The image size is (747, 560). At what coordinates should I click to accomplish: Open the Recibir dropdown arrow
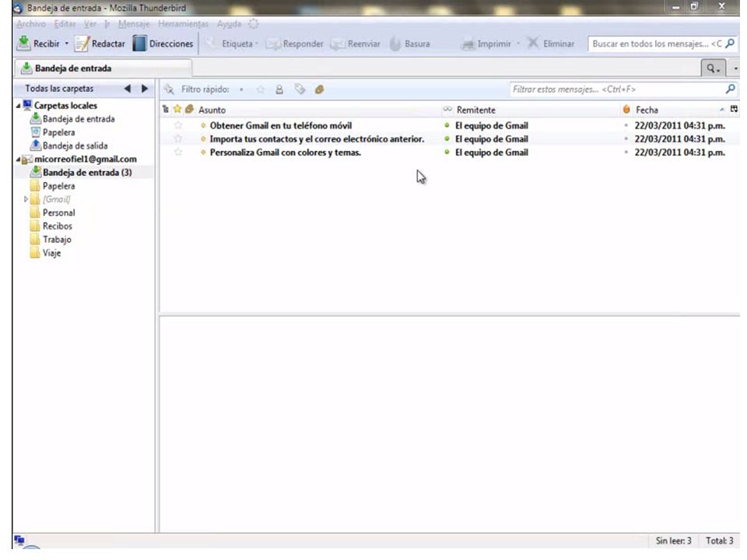67,44
